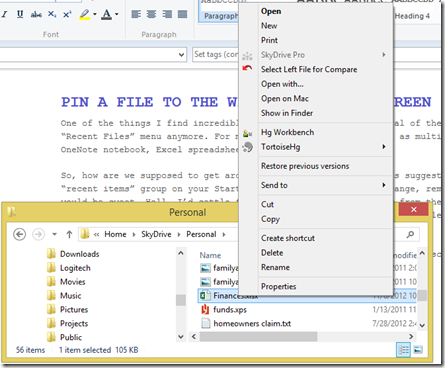Viewport: 445px width, 368px height.
Task: Apply strikethrough formatting icon
Action: (x=36, y=14)
